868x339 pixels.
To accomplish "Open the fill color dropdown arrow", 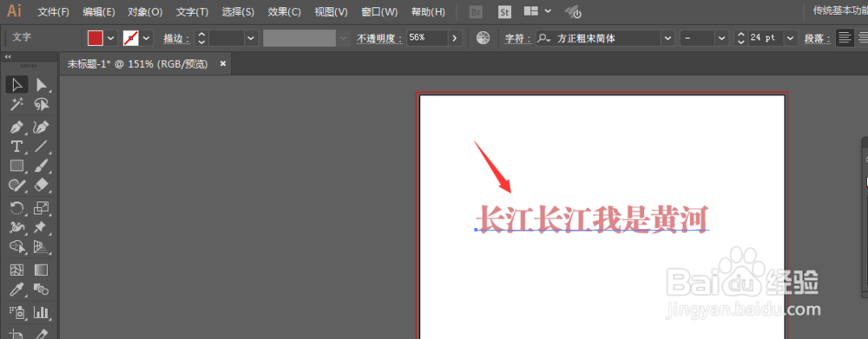I will coord(110,38).
